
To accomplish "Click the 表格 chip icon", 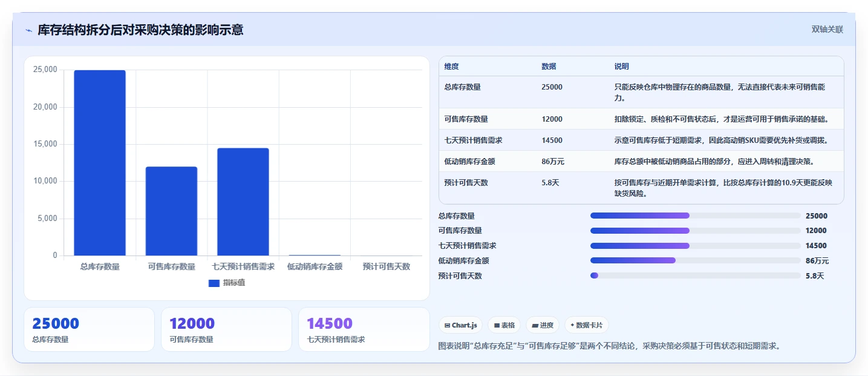I will click(x=497, y=325).
